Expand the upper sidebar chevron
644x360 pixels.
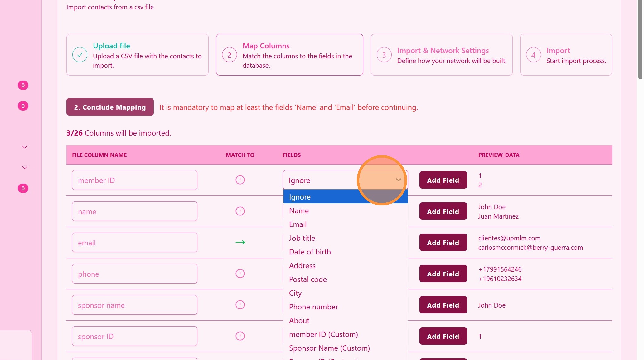point(25,147)
